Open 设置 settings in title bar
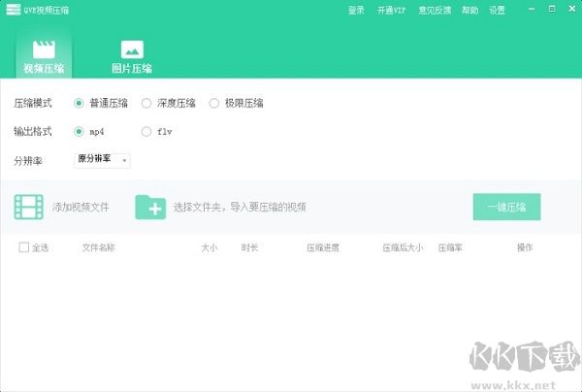Image resolution: width=582 pixels, height=392 pixels. pos(497,10)
